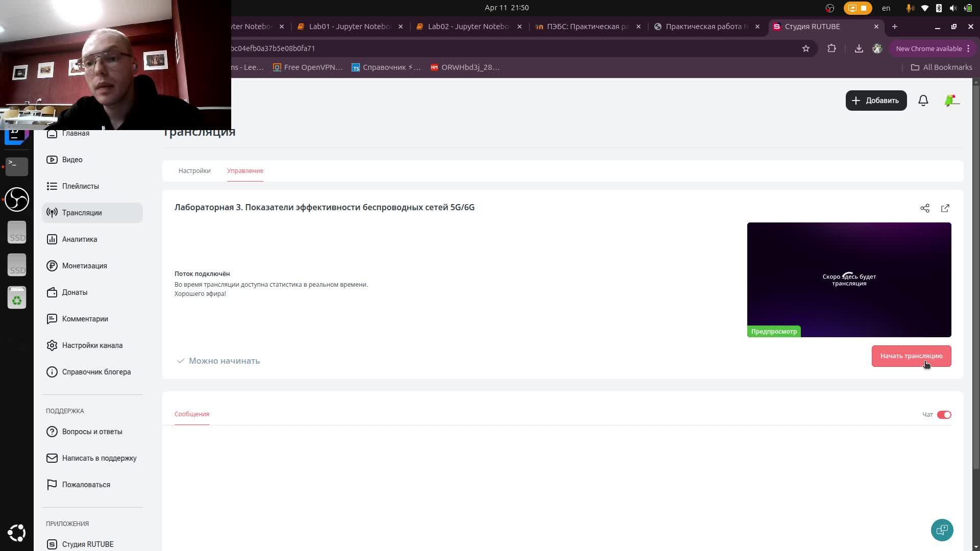Open the keyboard language en indicator

pos(886,8)
